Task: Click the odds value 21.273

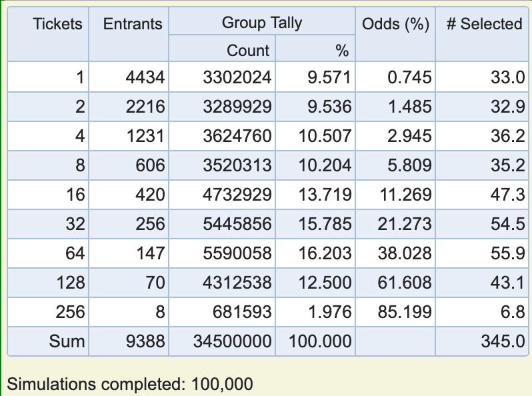Action: point(405,224)
